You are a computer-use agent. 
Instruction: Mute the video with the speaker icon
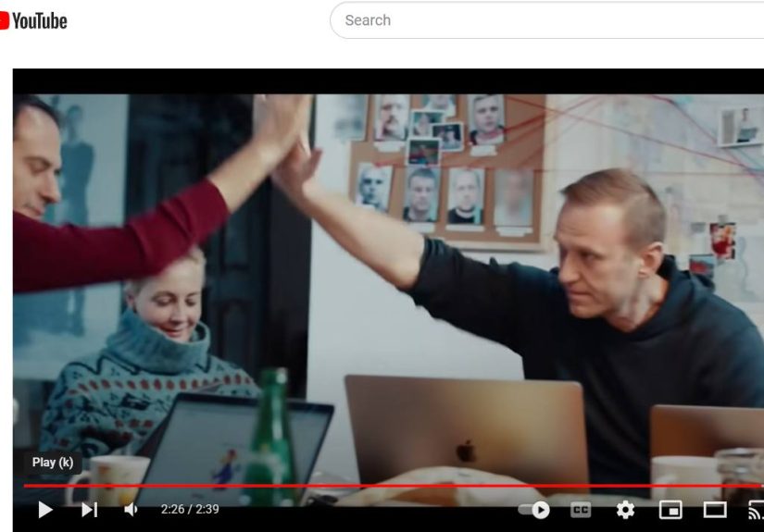(131, 509)
